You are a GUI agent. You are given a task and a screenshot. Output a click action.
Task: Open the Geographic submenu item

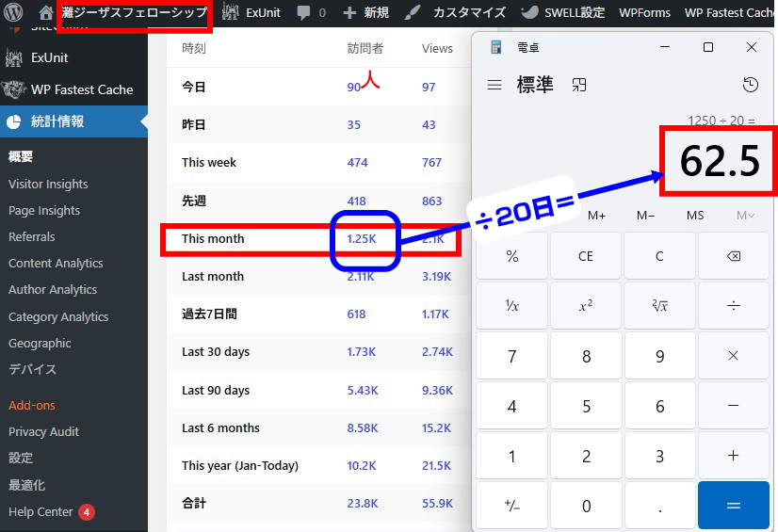coord(40,344)
